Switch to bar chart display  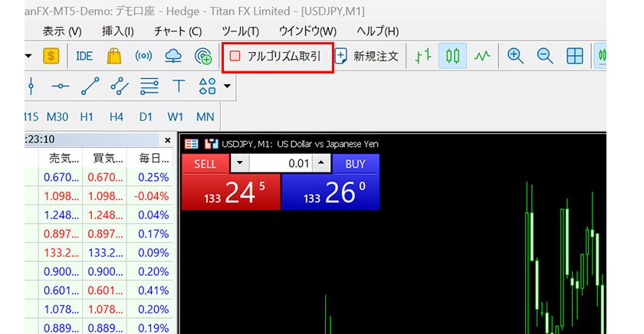click(423, 56)
